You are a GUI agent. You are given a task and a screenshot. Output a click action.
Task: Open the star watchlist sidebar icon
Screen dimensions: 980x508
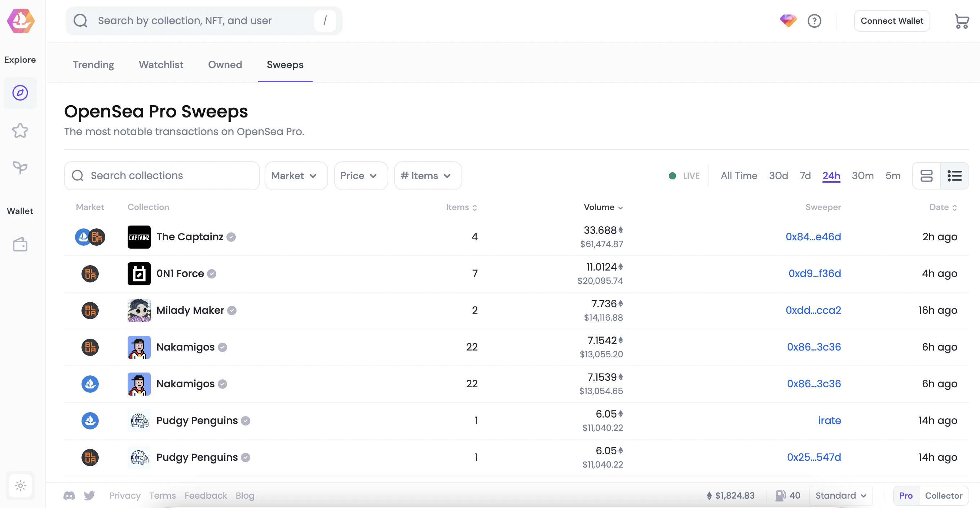coord(20,131)
